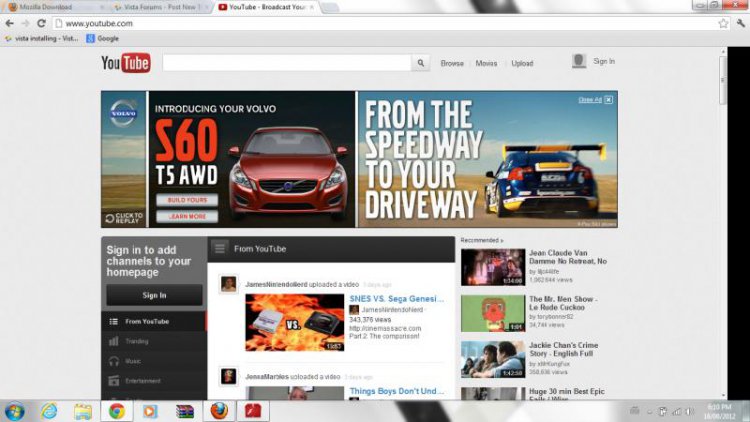Screen dimensions: 750x422
Task: Select Trending in the sidebar
Action: point(136,341)
